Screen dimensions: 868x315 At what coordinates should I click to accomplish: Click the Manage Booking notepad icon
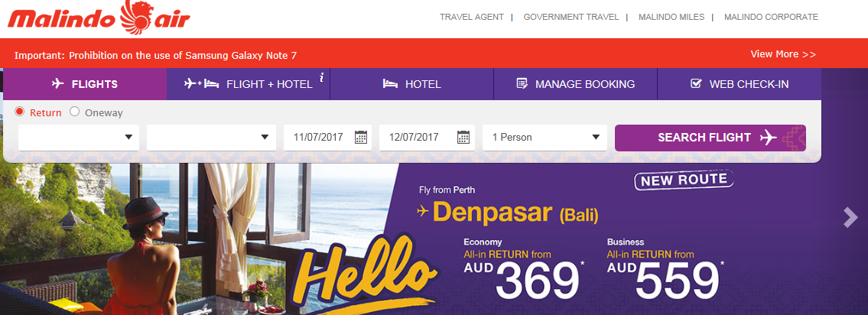click(x=522, y=84)
